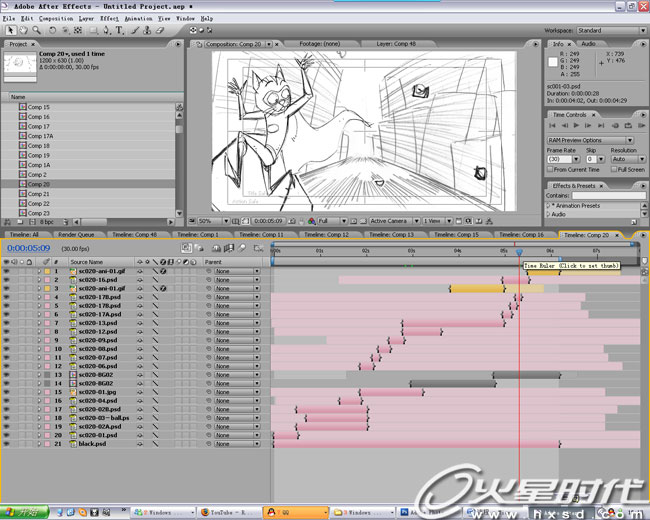This screenshot has height=520, width=650.
Task: Open the Composition menu
Action: 56,19
